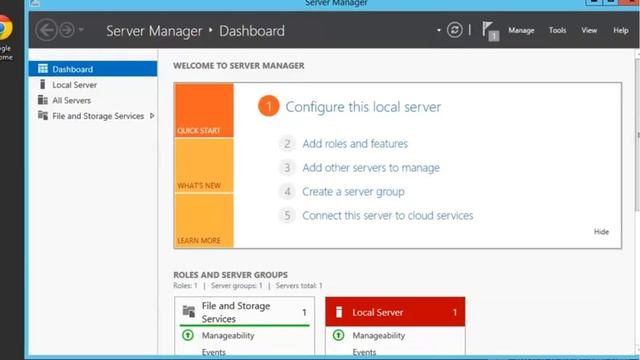This screenshot has height=360, width=640.
Task: Open the notifications flag
Action: click(x=490, y=31)
